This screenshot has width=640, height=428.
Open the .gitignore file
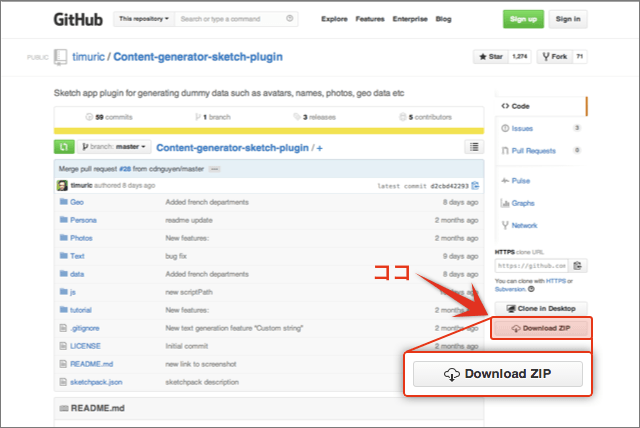(84, 328)
